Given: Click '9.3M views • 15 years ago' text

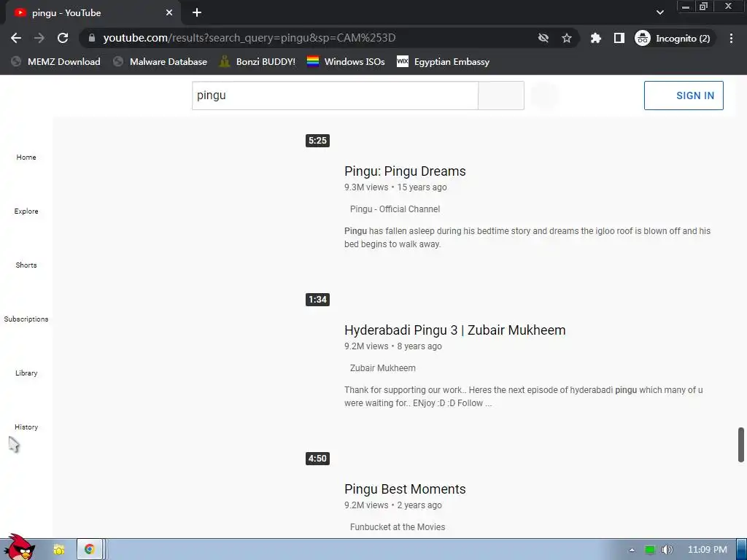Looking at the screenshot, I should 395,187.
